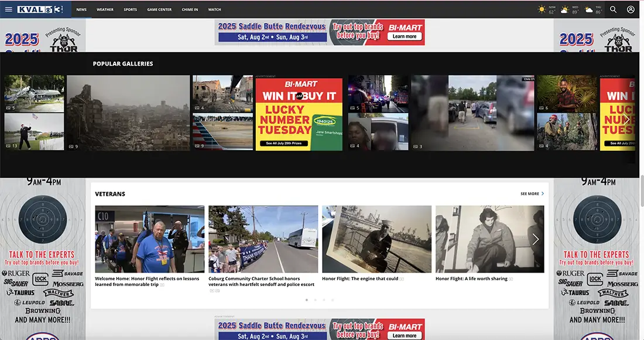Image resolution: width=644 pixels, height=340 pixels.
Task: Open airport runway gallery thumbnail
Action: pos(222,131)
